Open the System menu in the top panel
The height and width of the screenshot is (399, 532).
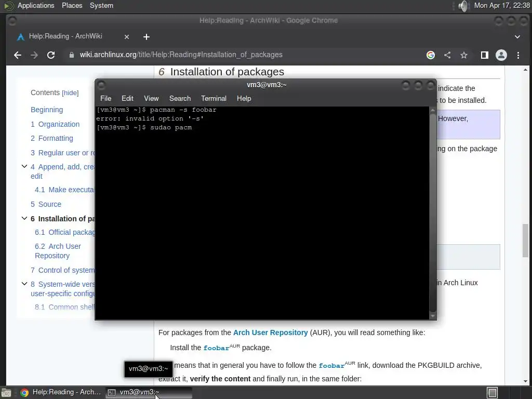click(101, 5)
